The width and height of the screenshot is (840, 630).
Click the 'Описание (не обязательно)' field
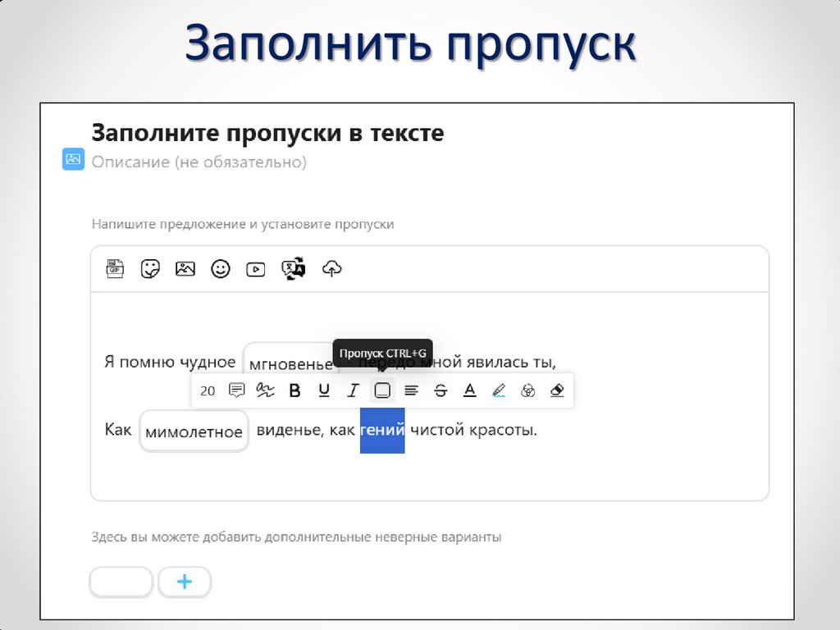(x=199, y=162)
